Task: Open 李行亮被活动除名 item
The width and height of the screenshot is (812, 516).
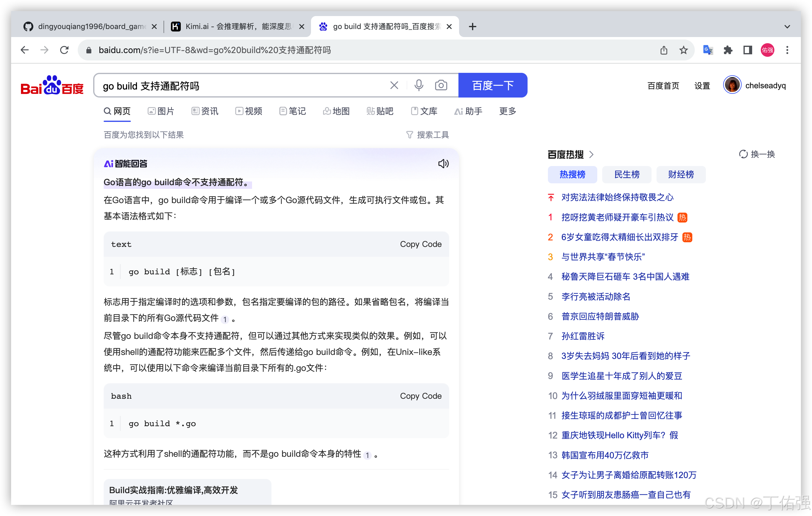Action: click(595, 297)
